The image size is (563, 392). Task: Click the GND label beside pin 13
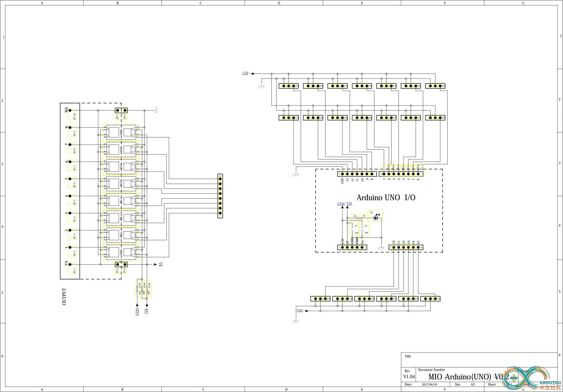[342, 181]
